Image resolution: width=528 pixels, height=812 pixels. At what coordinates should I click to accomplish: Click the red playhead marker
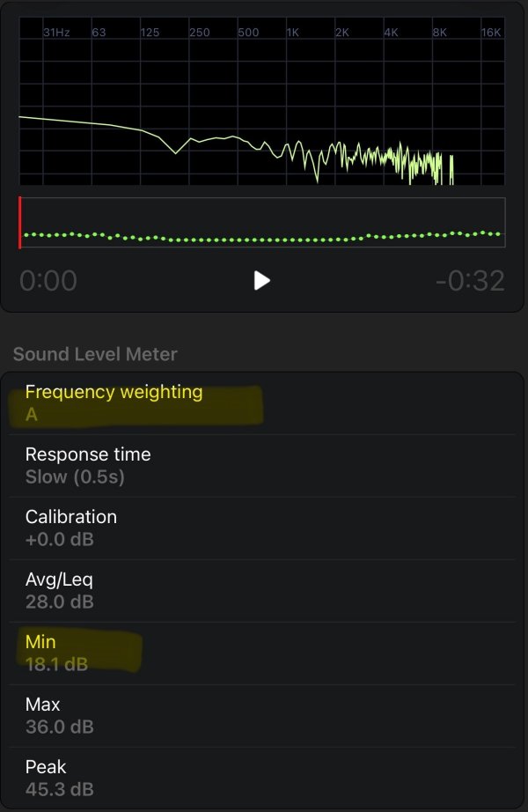pyautogui.click(x=20, y=223)
